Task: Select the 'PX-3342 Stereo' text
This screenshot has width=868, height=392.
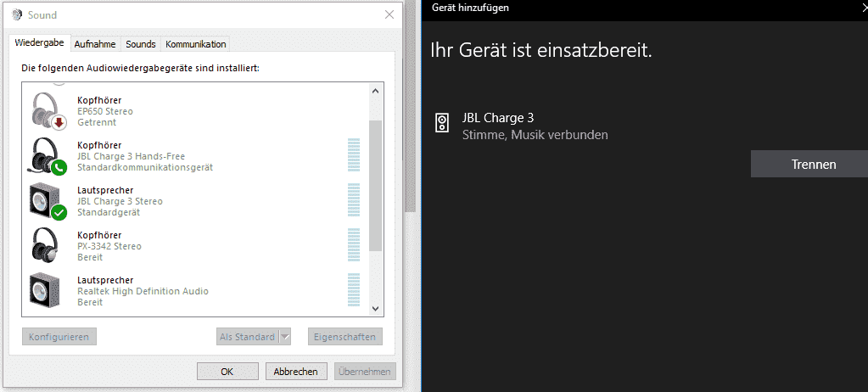Action: click(x=109, y=246)
